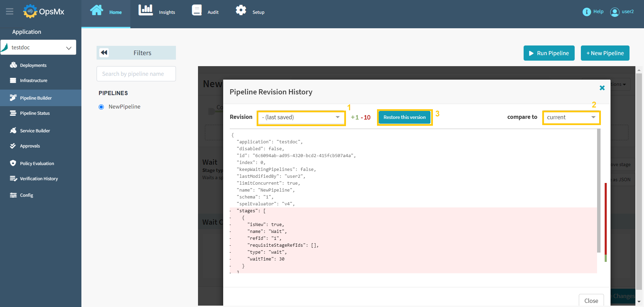Screen dimensions: 644x307
Task: Click the Run Pipeline button
Action: pyautogui.click(x=549, y=53)
